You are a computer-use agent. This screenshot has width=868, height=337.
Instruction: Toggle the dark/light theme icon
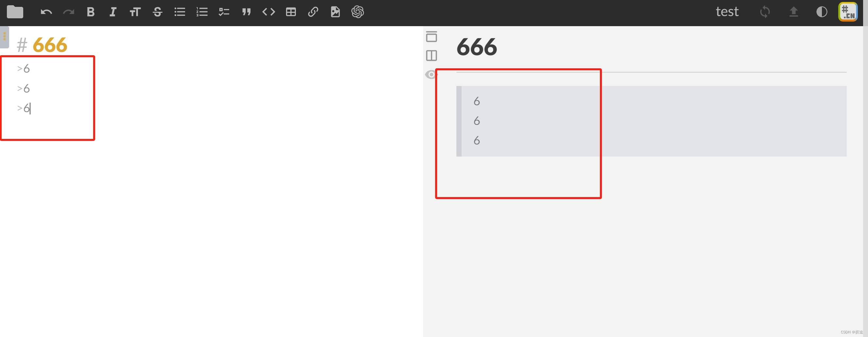pos(822,12)
